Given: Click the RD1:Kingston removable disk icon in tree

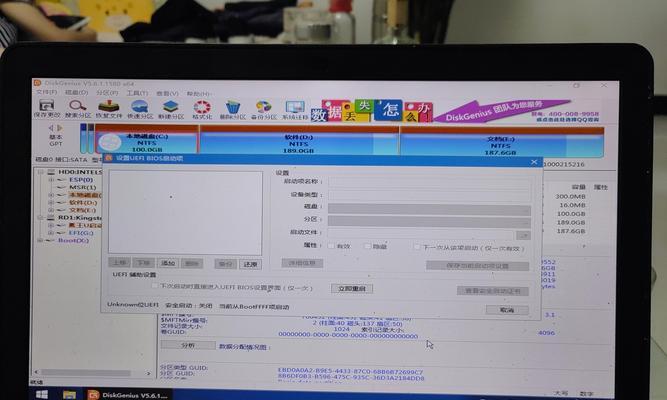Looking at the screenshot, I should click(51, 217).
